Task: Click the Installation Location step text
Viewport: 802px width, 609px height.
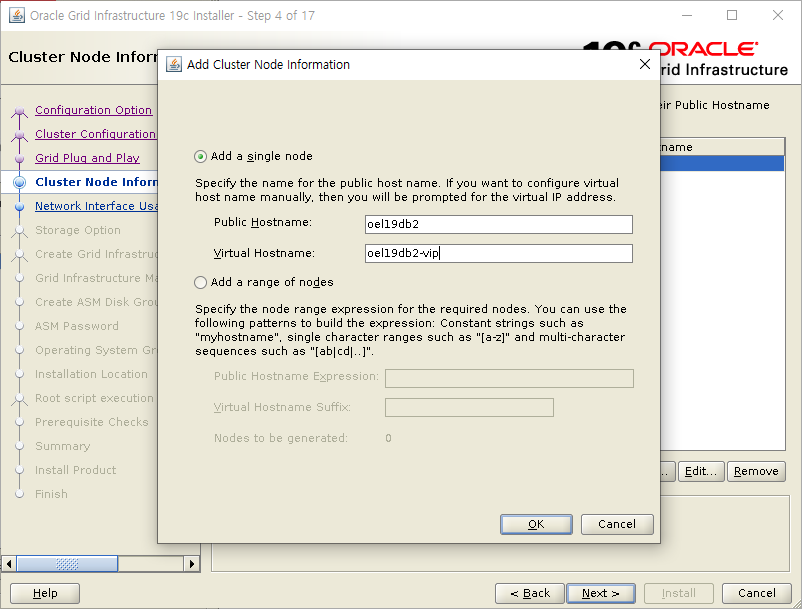Action: (92, 374)
